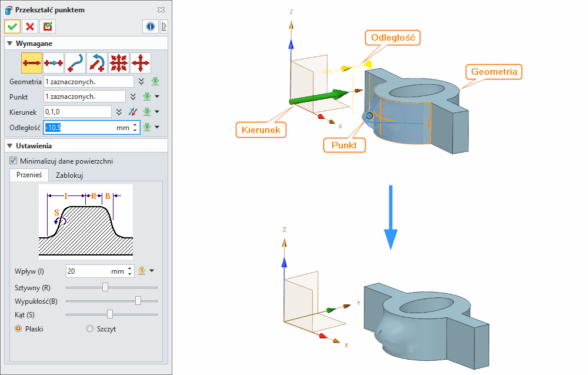This screenshot has height=375, width=588.
Task: Confirm the dialog with green checkmark
Action: 12,26
